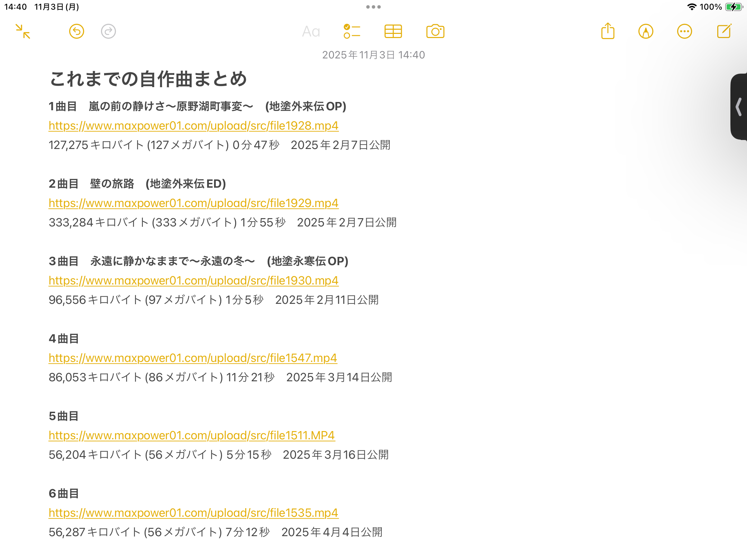The height and width of the screenshot is (560, 747).
Task: Tap the undo arrow icon
Action: 76,31
